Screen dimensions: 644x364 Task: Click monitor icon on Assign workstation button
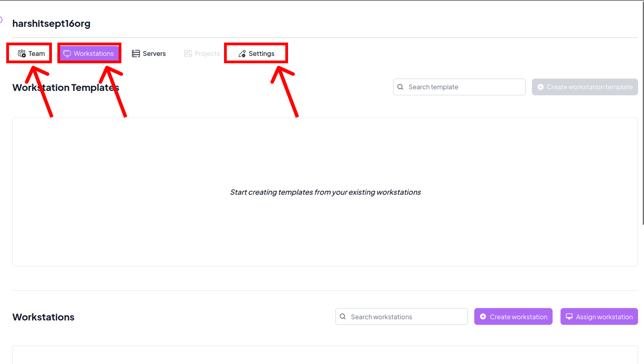coord(569,317)
